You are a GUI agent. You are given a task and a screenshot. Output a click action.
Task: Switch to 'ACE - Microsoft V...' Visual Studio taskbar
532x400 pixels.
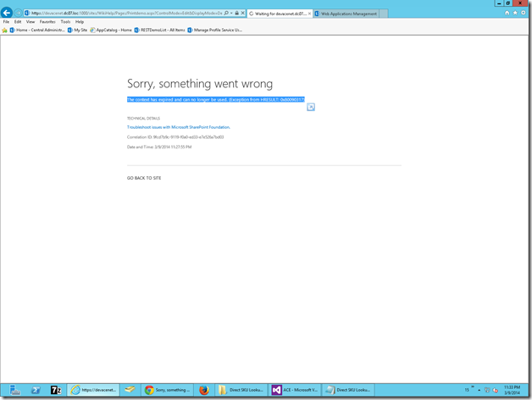click(x=295, y=390)
